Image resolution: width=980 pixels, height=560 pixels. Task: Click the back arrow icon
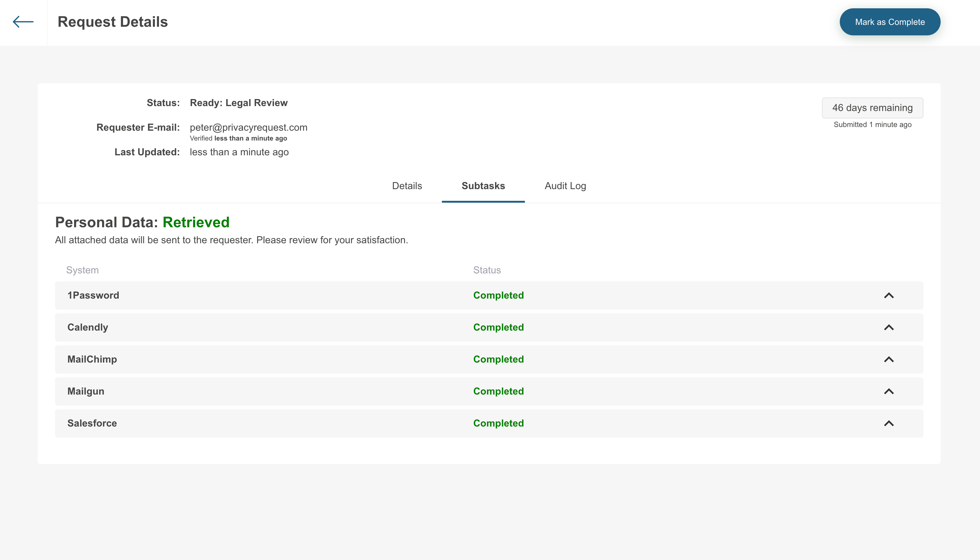[23, 22]
